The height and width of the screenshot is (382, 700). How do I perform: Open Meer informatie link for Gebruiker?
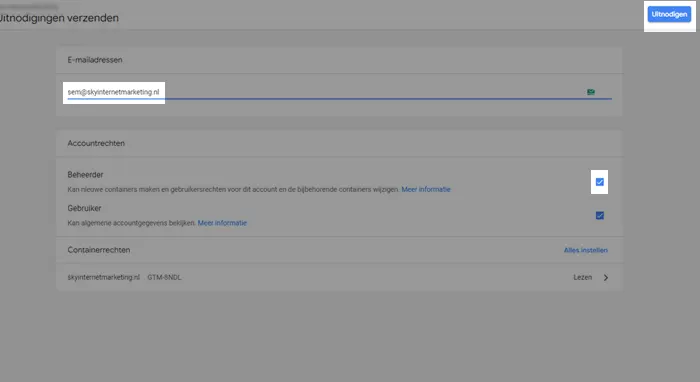pos(222,223)
